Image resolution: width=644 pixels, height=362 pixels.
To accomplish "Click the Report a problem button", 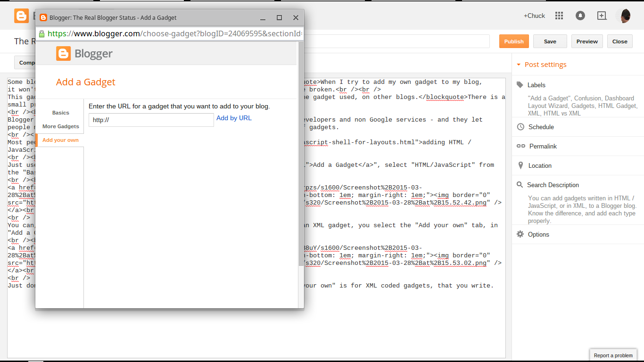I will pyautogui.click(x=613, y=355).
